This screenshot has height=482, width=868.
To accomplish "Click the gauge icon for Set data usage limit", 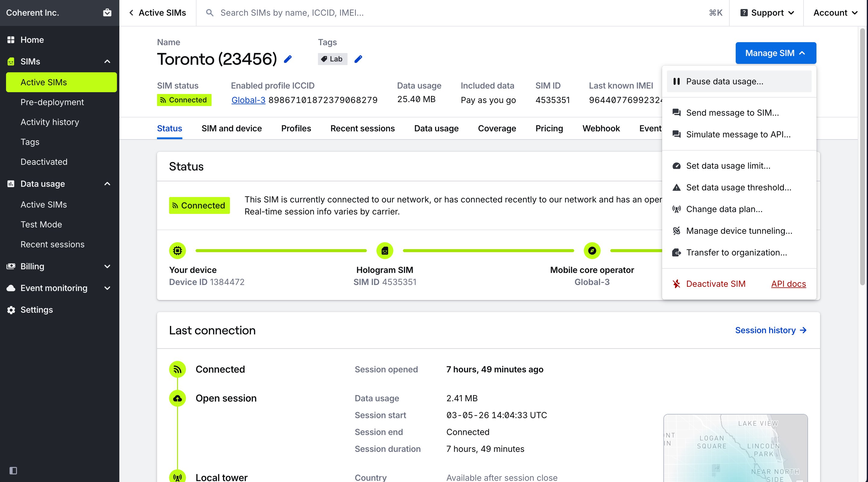I will [x=676, y=166].
